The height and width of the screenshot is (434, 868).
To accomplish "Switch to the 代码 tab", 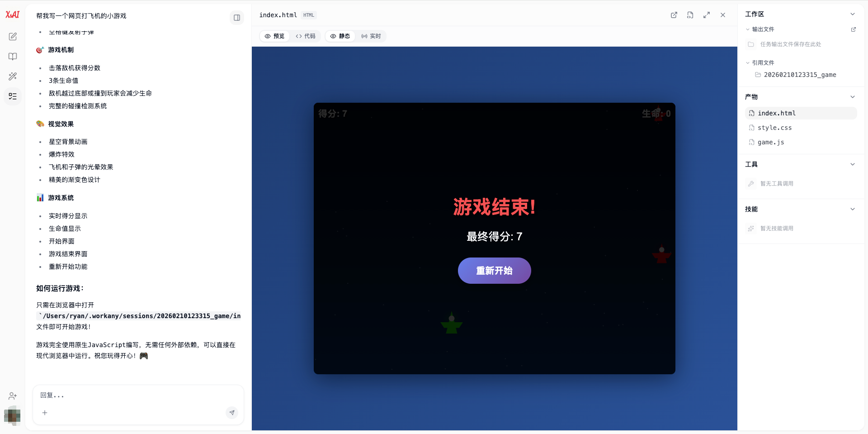I will [x=306, y=36].
